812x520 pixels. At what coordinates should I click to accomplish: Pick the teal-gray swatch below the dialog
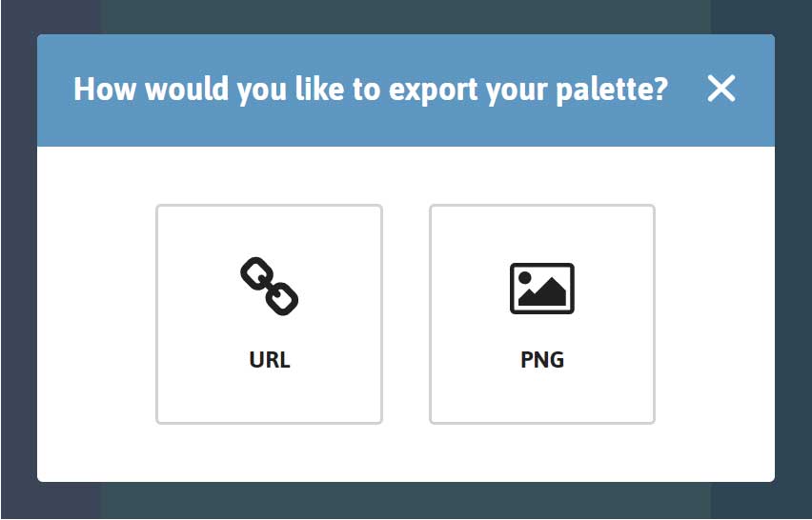pos(406,501)
